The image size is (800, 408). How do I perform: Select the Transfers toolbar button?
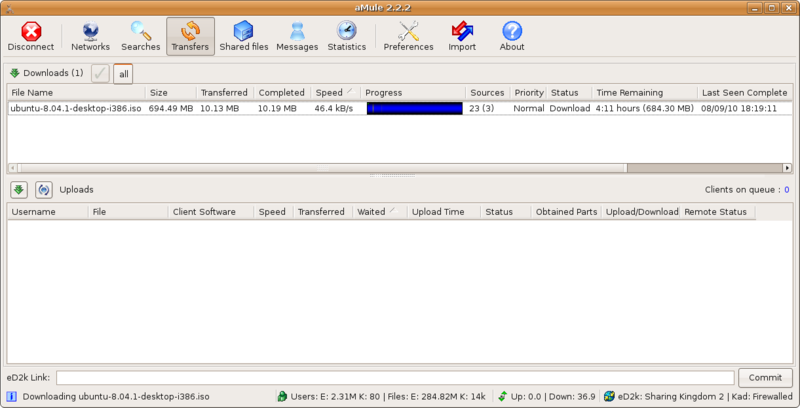click(190, 36)
